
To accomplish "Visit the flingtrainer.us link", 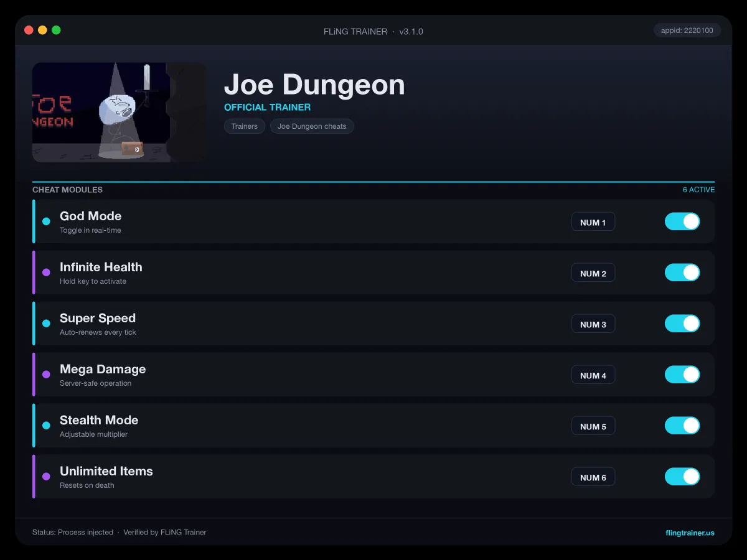I will [x=690, y=533].
